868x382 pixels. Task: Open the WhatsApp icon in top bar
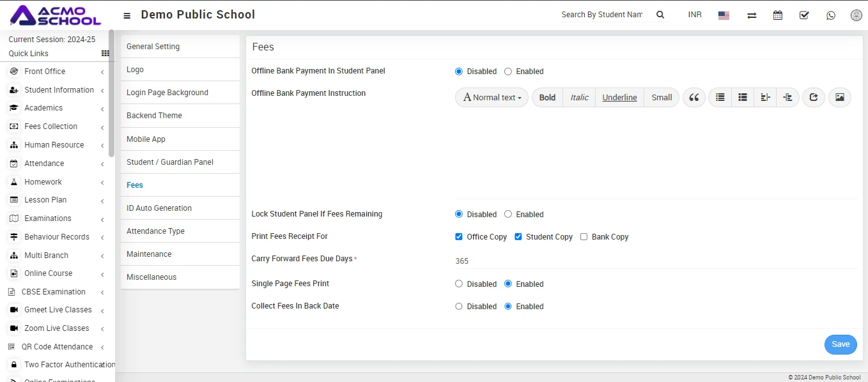pyautogui.click(x=830, y=15)
